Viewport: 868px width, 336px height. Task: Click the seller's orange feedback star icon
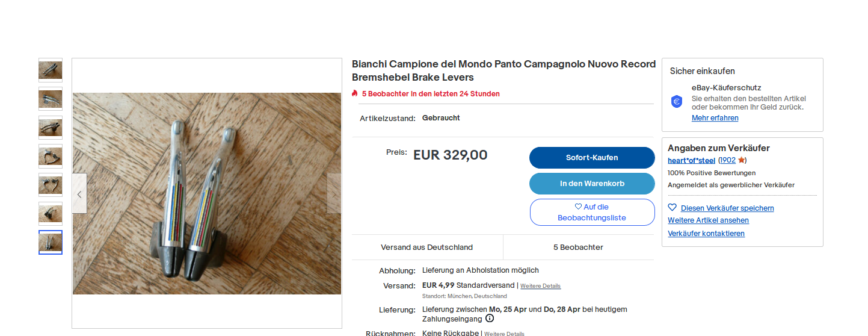(741, 160)
